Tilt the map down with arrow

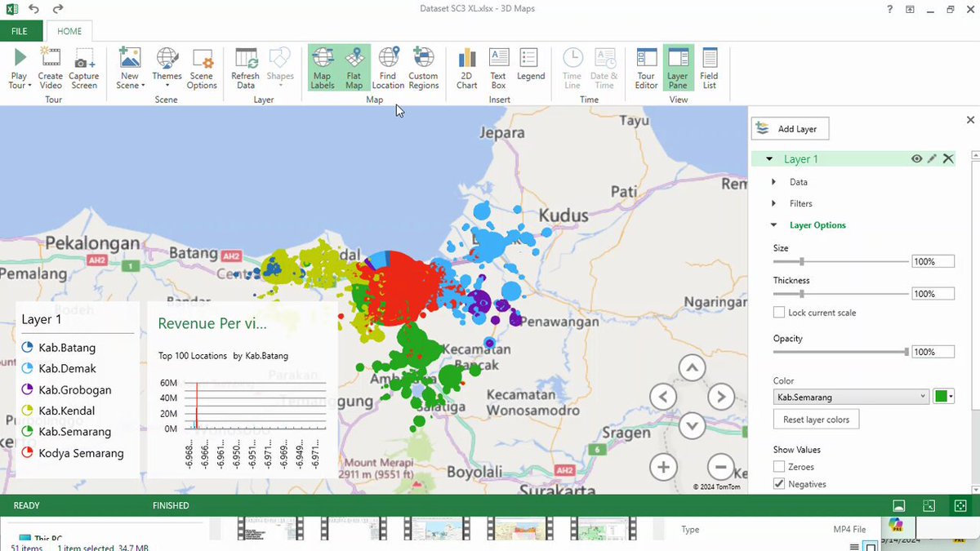(692, 425)
